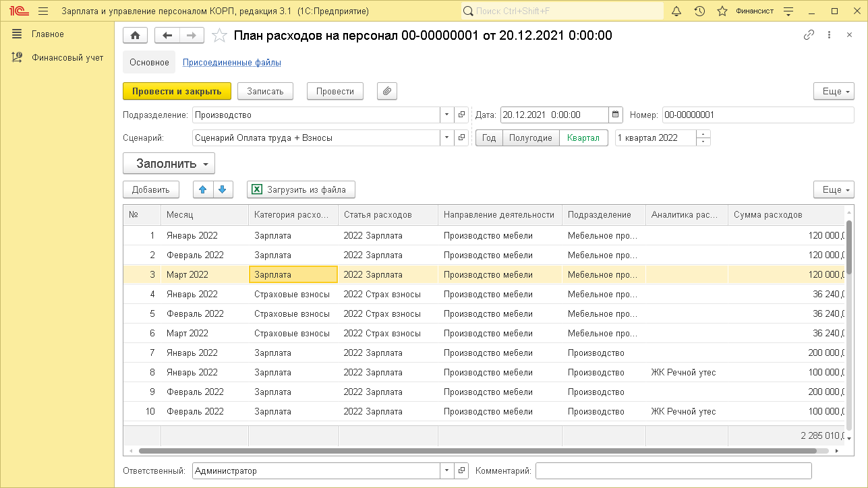Viewport: 868px width, 488px height.
Task: Select row 9 Февраль 2022 cell
Action: pyautogui.click(x=205, y=392)
